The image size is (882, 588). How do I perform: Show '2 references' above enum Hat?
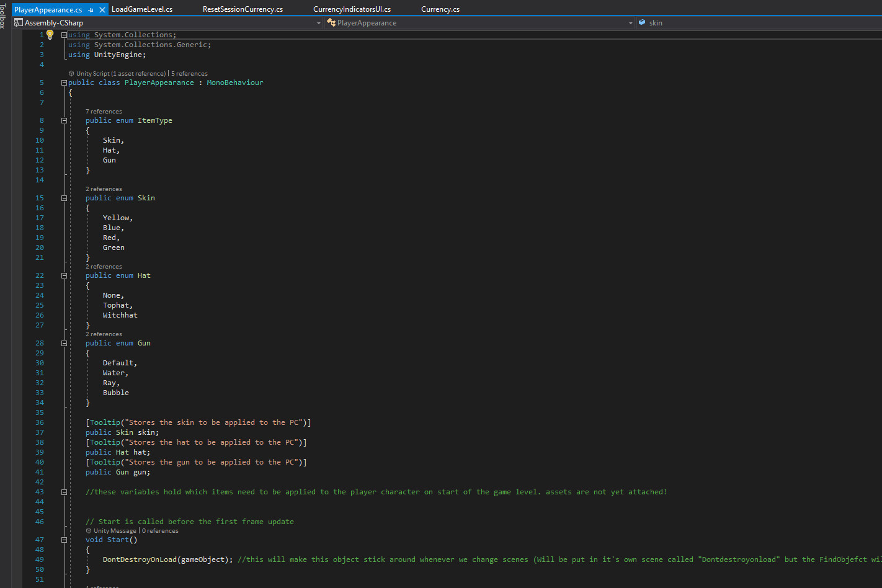pos(104,267)
